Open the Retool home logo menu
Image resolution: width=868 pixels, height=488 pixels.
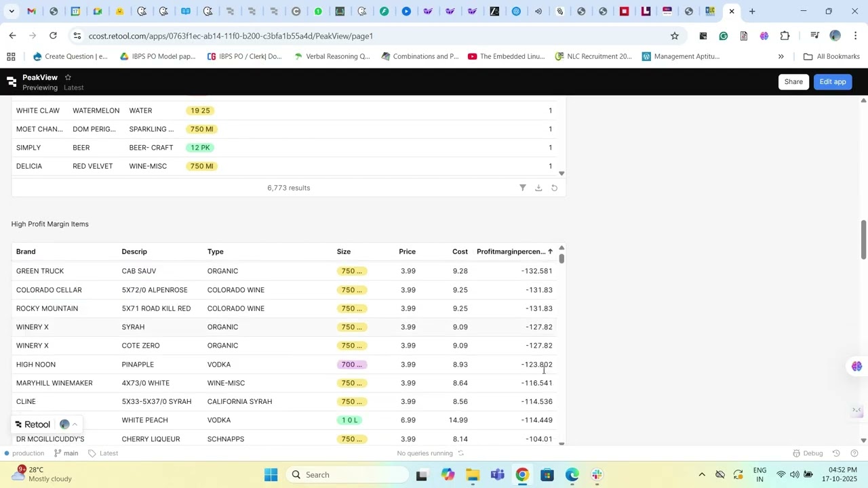click(11, 82)
